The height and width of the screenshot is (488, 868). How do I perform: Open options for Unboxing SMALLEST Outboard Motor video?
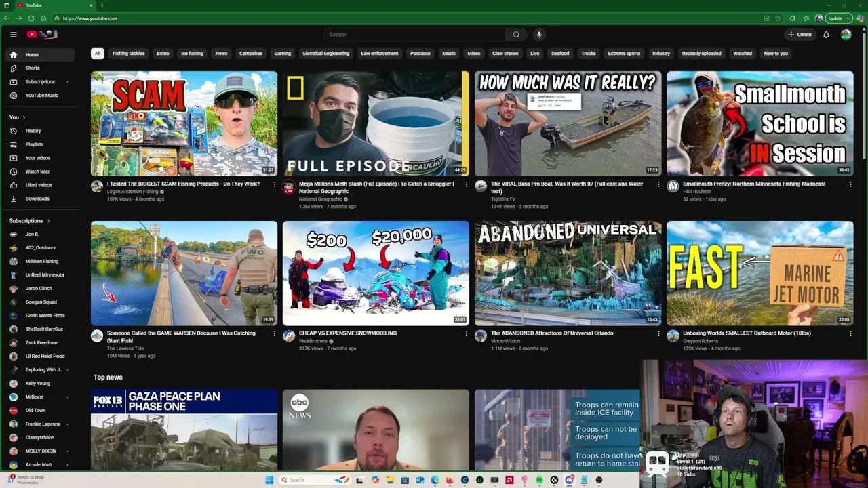(850, 333)
